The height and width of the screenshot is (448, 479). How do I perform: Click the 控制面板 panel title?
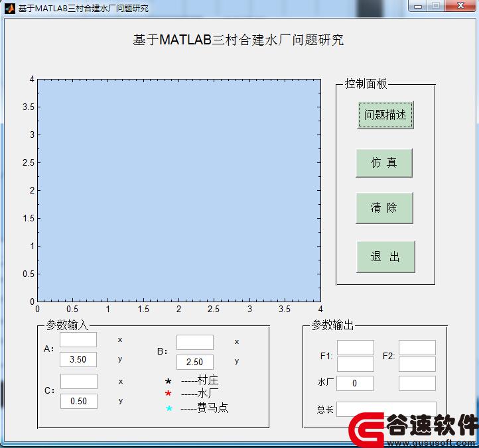point(366,84)
